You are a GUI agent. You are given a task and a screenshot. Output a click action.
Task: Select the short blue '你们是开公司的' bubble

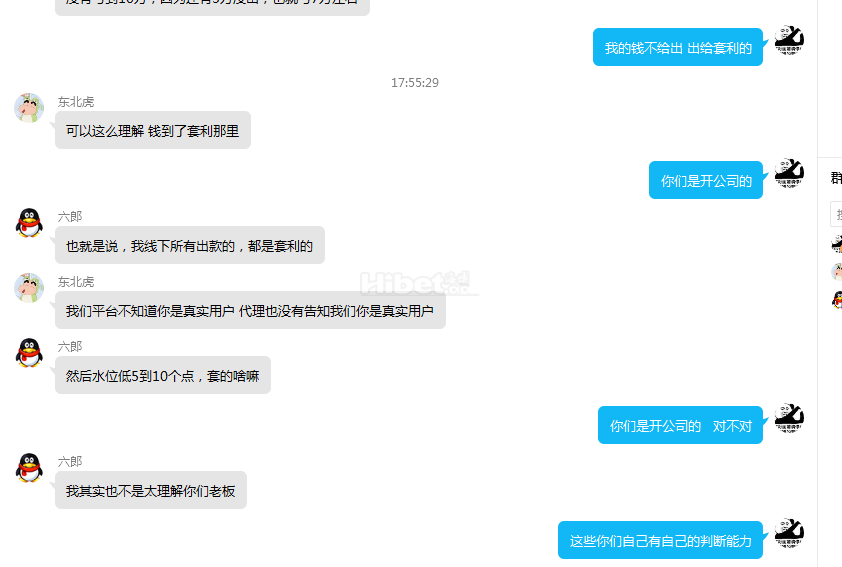706,180
